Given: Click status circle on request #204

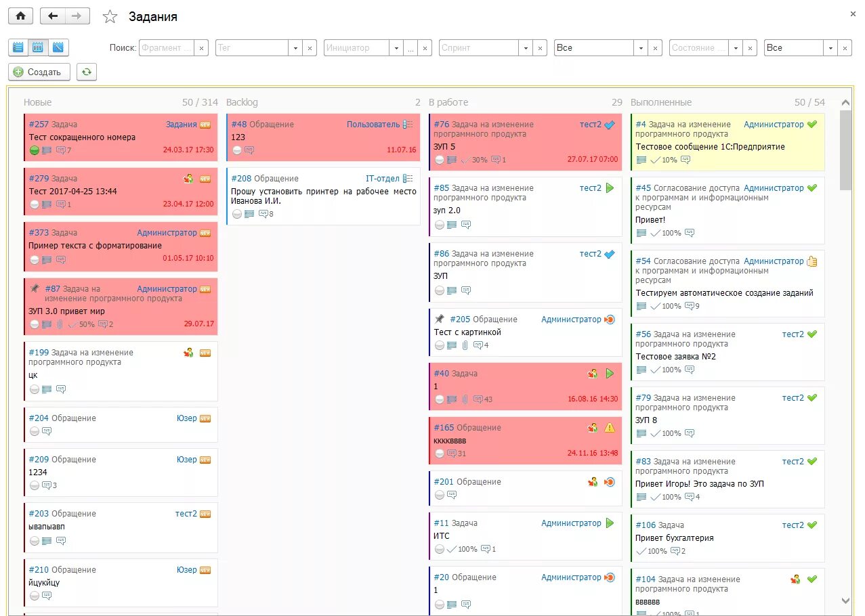Looking at the screenshot, I should [x=35, y=431].
